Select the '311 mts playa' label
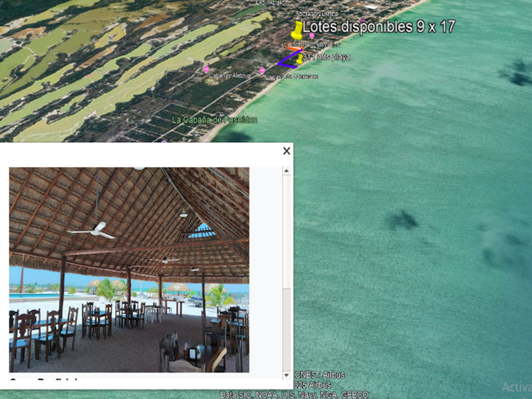 pyautogui.click(x=327, y=57)
